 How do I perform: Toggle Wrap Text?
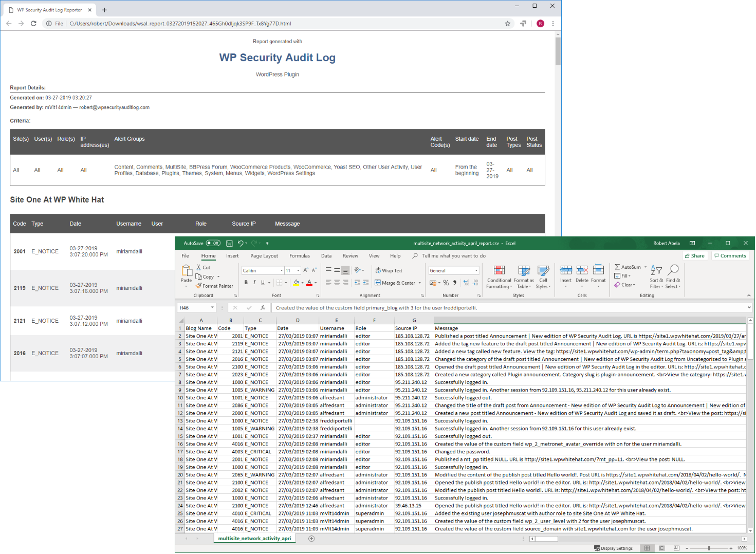tap(389, 271)
